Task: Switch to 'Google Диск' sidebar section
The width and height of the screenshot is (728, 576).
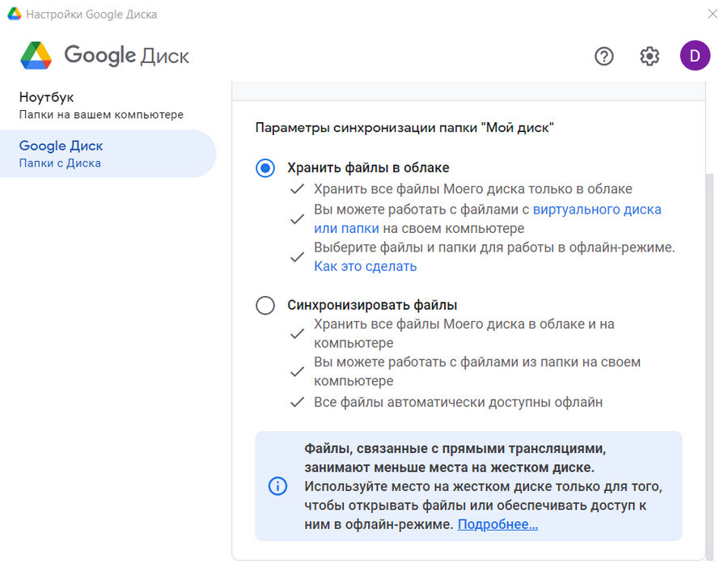Action: 108,154
